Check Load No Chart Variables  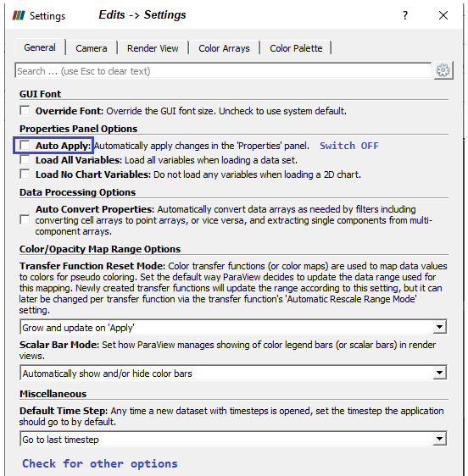pos(25,174)
